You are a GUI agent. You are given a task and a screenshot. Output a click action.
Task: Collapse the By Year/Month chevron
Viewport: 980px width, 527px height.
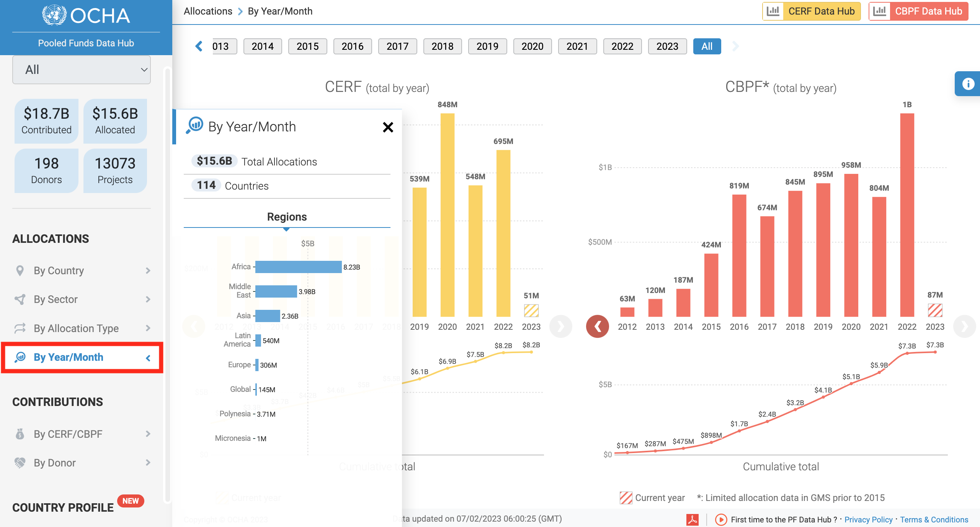pos(148,358)
